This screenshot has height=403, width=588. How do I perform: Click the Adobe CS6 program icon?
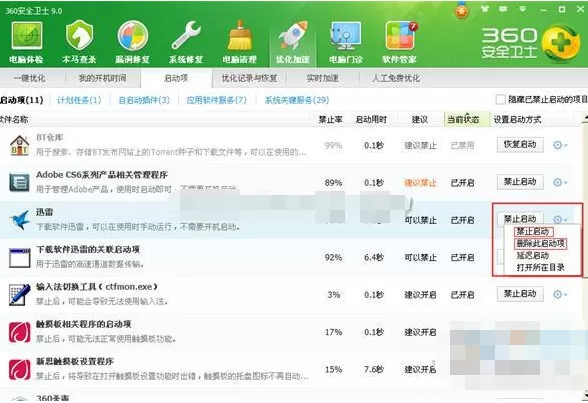(20, 183)
